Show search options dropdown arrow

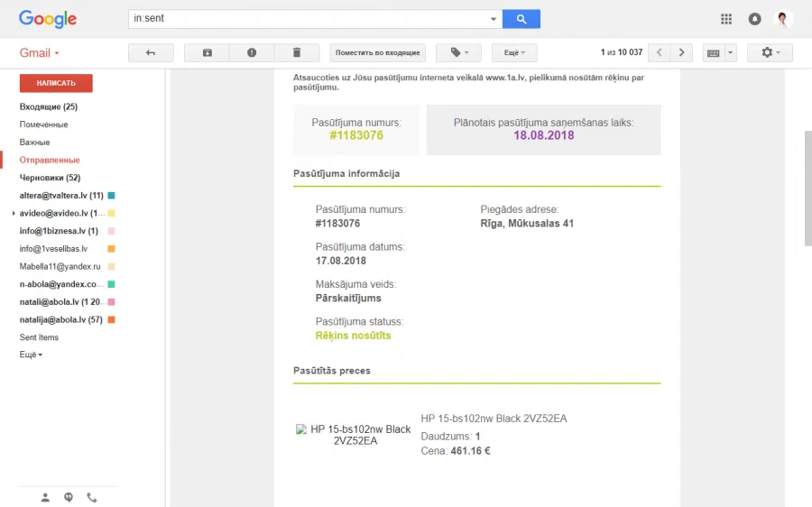point(493,19)
